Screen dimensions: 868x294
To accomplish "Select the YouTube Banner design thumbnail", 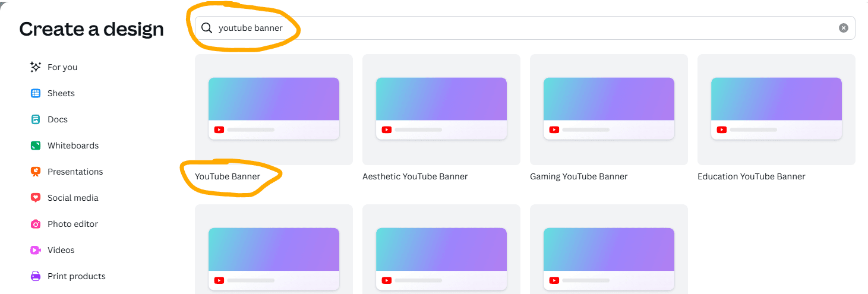I will point(274,109).
